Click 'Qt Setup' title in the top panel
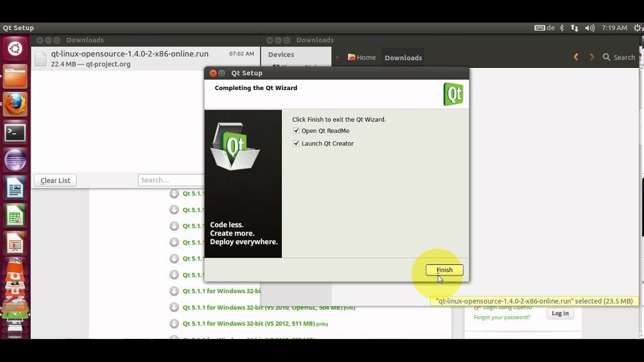 [x=18, y=28]
